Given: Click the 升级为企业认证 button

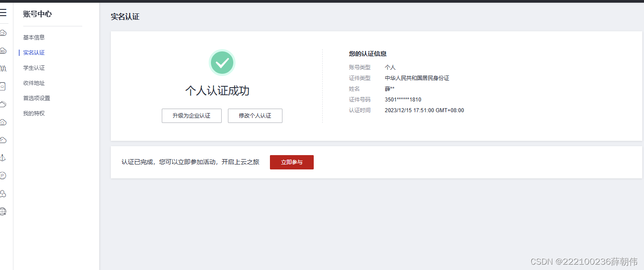Looking at the screenshot, I should click(192, 115).
